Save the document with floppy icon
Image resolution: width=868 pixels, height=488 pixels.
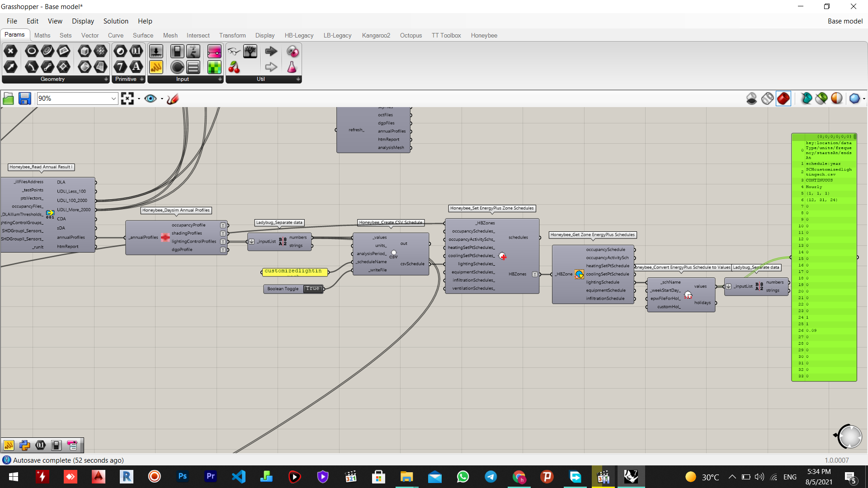(24, 99)
